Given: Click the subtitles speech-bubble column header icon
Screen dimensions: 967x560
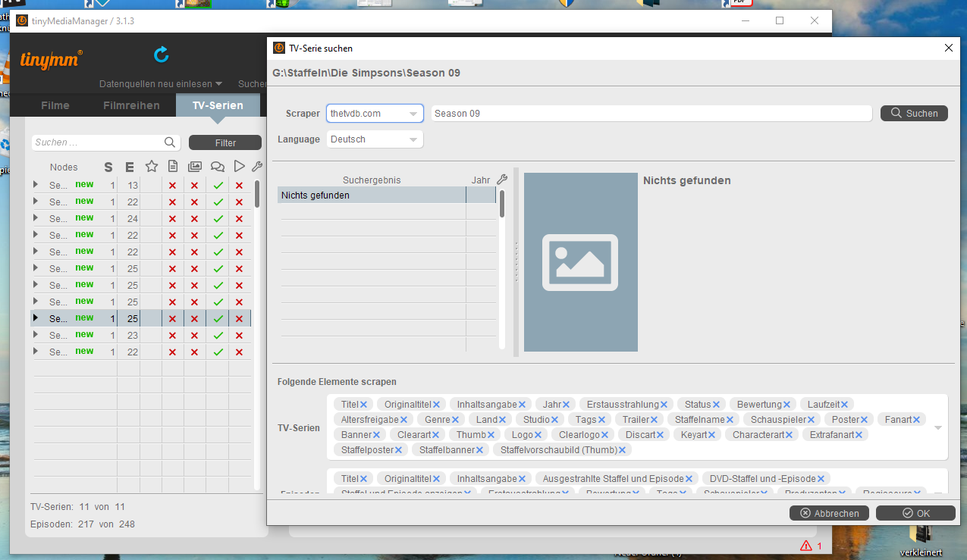Looking at the screenshot, I should 217,167.
